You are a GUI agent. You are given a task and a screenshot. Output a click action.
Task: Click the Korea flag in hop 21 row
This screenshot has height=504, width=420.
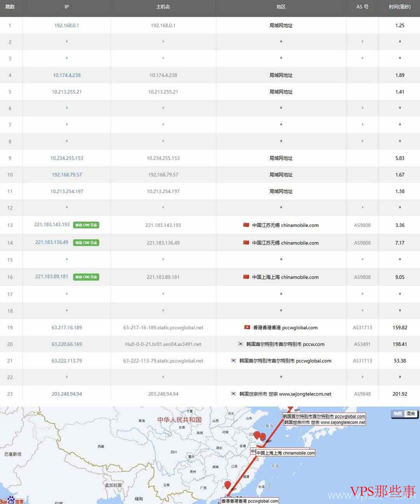(x=233, y=360)
